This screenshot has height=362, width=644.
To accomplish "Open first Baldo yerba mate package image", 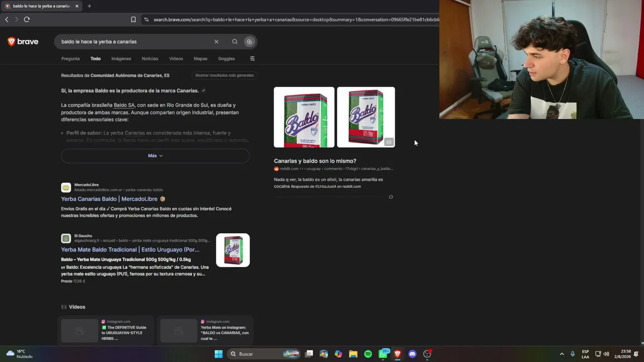I will [x=304, y=117].
